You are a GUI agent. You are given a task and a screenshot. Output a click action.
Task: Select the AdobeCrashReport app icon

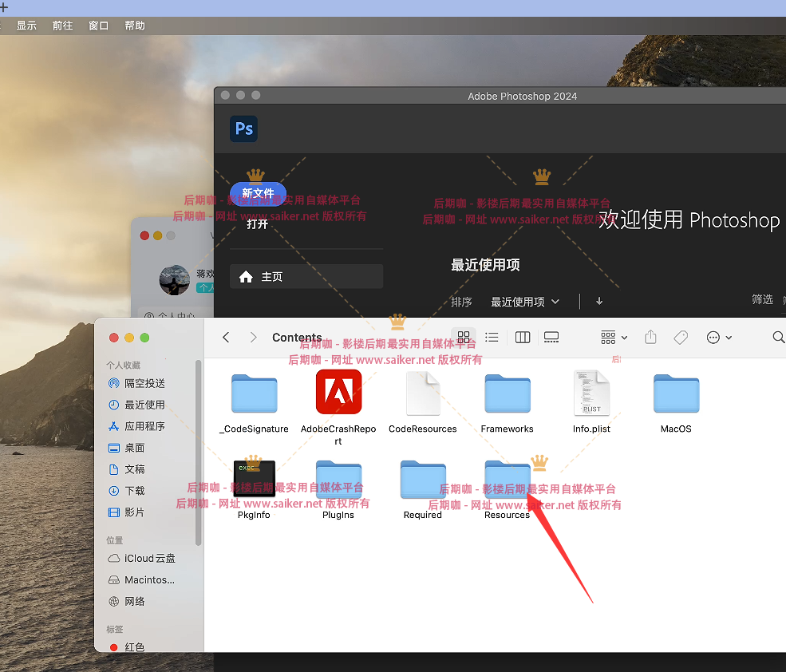(x=338, y=392)
